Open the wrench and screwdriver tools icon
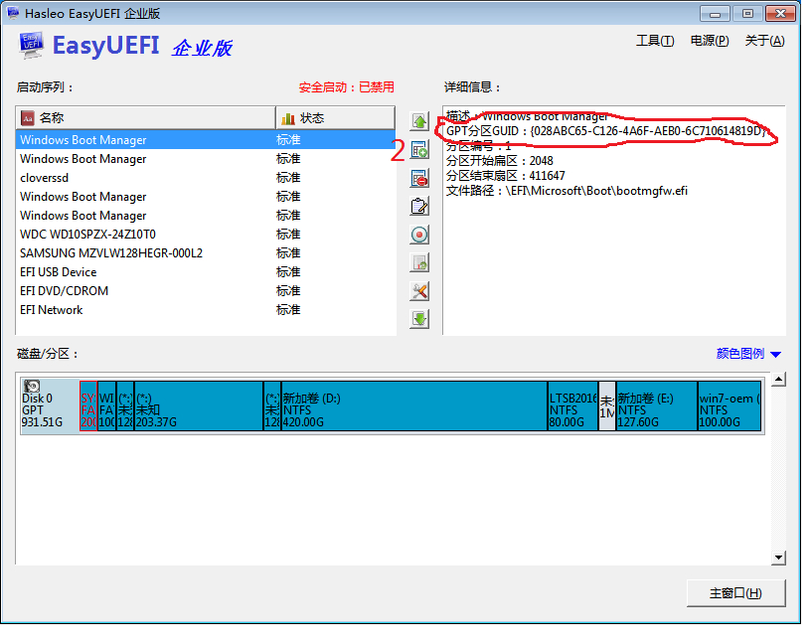 point(419,291)
